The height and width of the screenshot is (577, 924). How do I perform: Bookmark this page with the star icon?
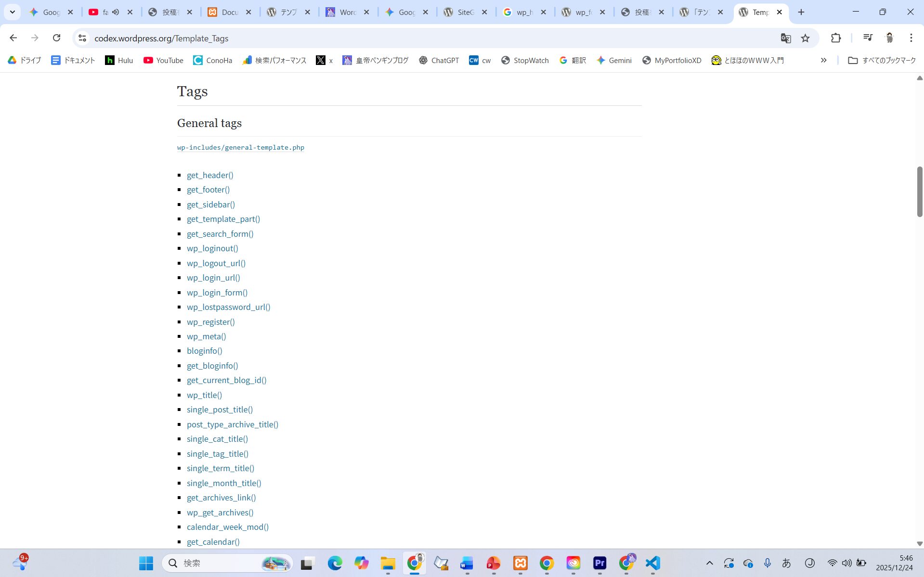click(x=805, y=38)
